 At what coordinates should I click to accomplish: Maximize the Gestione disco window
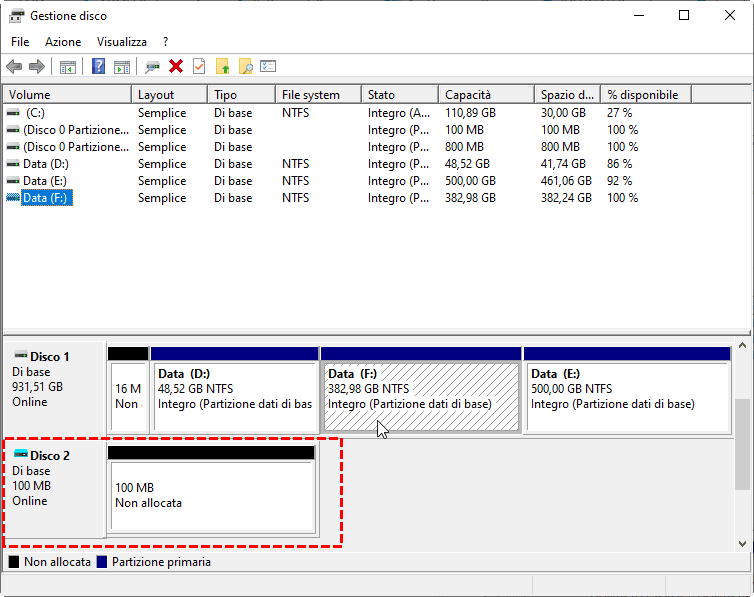684,15
